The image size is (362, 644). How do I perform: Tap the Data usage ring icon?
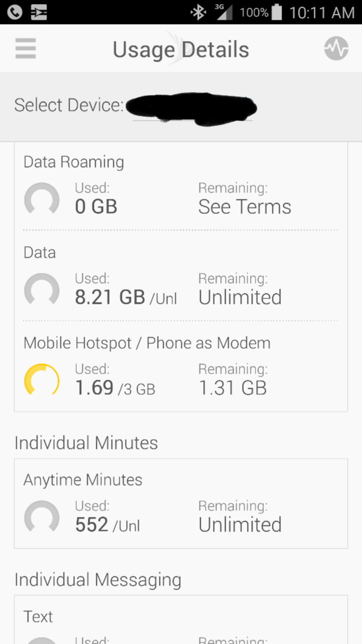pos(42,290)
